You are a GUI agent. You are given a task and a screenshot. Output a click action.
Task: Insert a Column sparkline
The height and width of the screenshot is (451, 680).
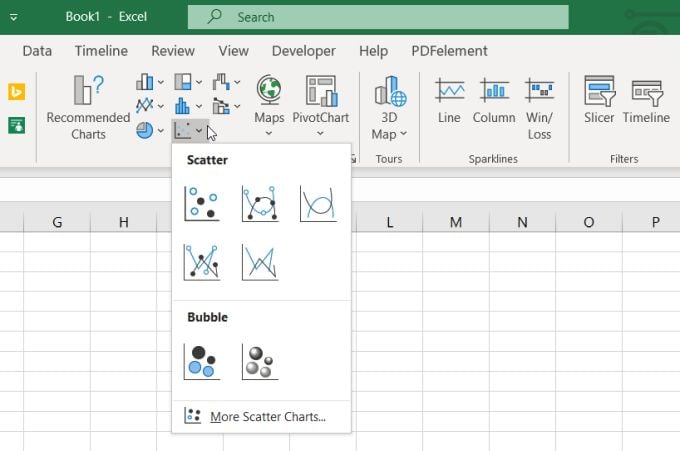click(494, 100)
